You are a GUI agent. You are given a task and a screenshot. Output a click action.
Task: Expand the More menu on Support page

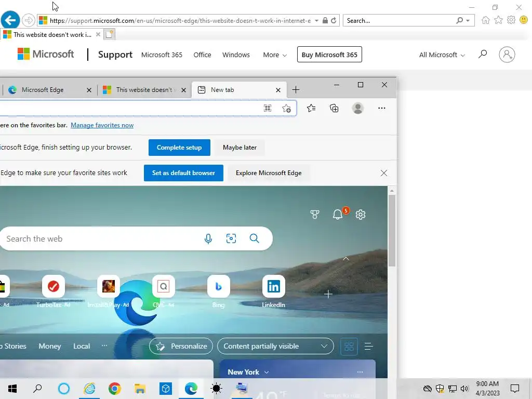(275, 55)
